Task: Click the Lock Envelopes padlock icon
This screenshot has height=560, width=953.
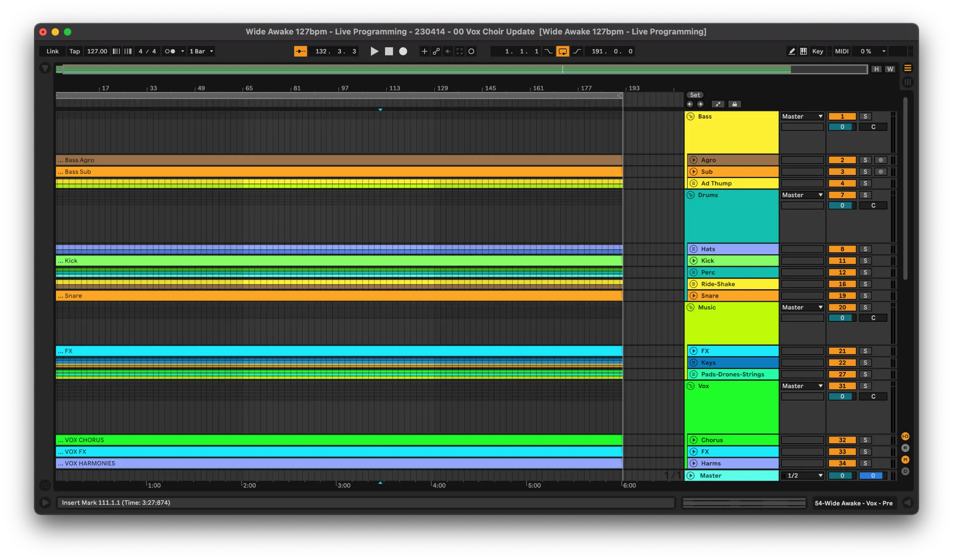Action: pyautogui.click(x=734, y=104)
